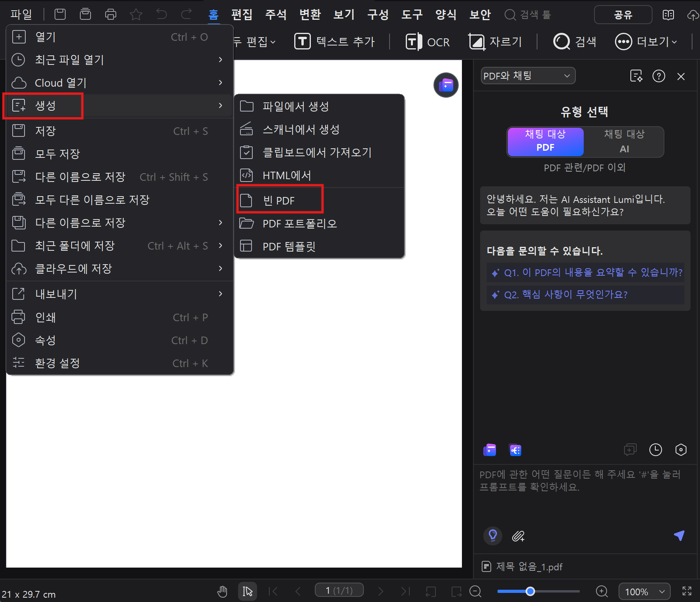Click the chat prompt input field

[x=585, y=494]
